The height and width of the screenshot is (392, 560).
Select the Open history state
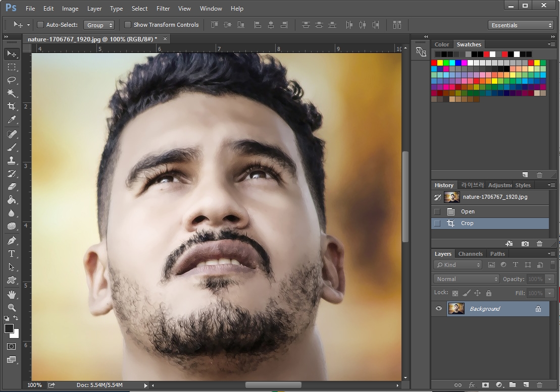[x=468, y=211]
